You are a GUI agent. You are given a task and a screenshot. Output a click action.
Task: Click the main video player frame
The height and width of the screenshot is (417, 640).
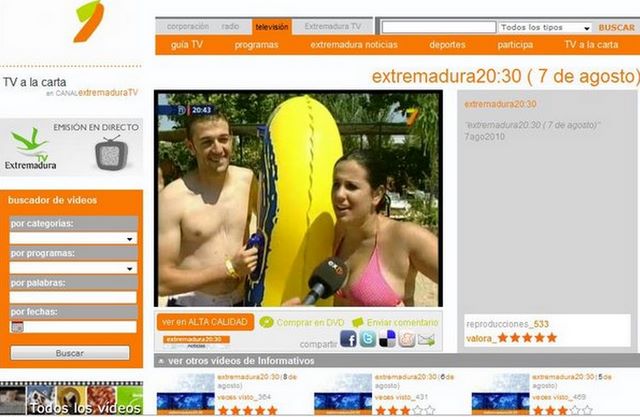(x=298, y=198)
